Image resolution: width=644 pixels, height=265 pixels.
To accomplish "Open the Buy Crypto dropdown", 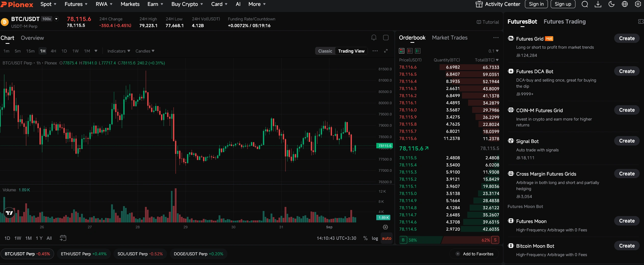I will pyautogui.click(x=187, y=4).
